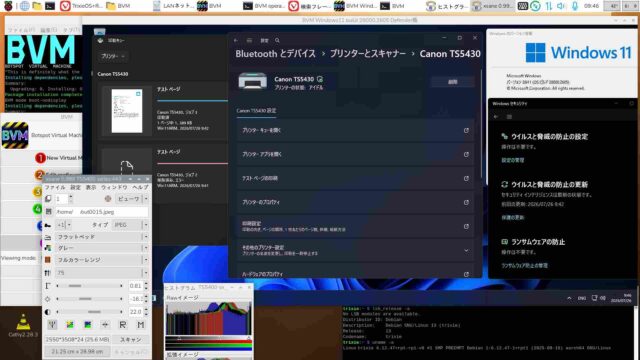Open xsane ファイル menu
Viewport: 640px width, 360px height.
(x=55, y=187)
